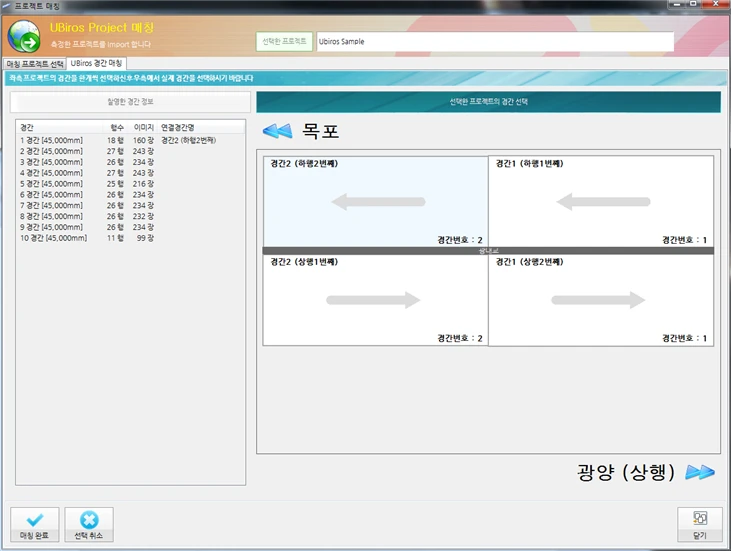
Task: Click the 행수 column header
Action: pyautogui.click(x=117, y=127)
